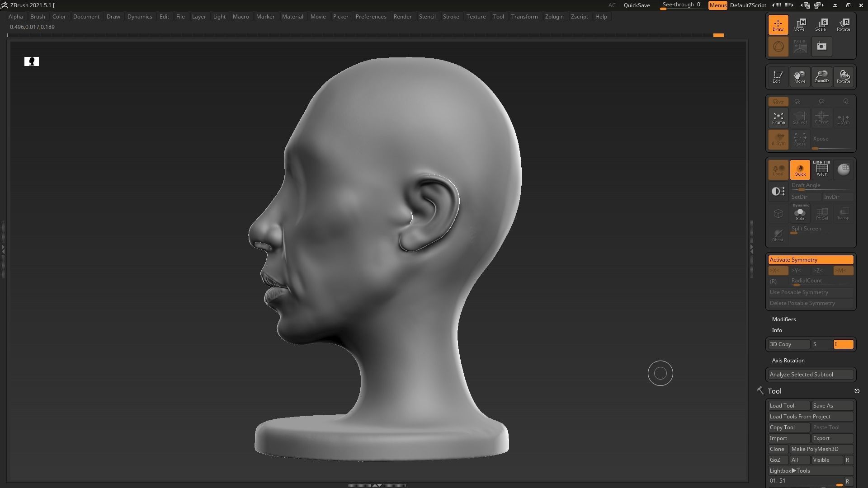Expand the bottom tray divider arrows

pyautogui.click(x=377, y=485)
